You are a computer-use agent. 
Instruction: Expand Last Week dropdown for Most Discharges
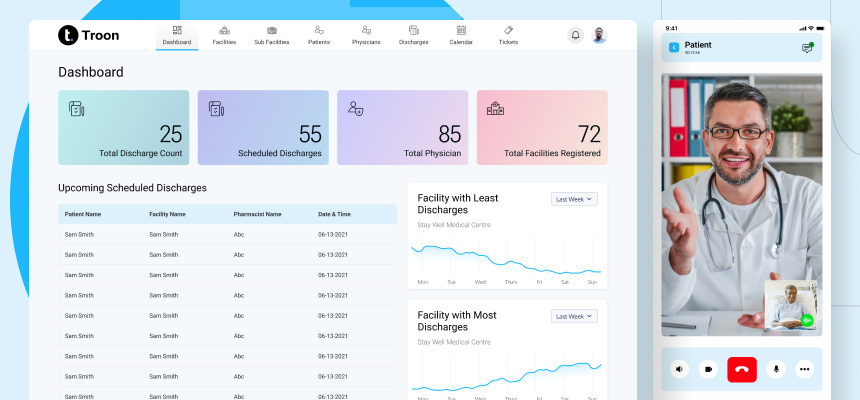click(x=574, y=316)
